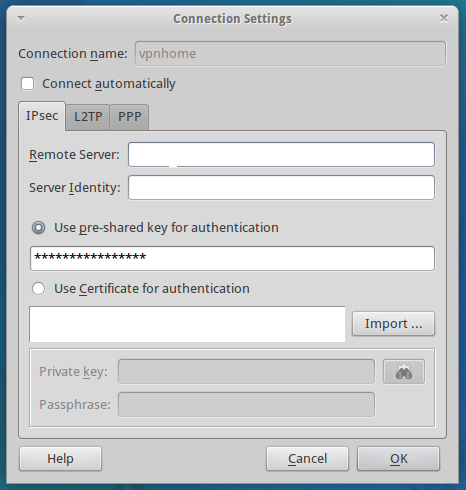The width and height of the screenshot is (466, 490).
Task: Click the Help button
Action: [60, 459]
